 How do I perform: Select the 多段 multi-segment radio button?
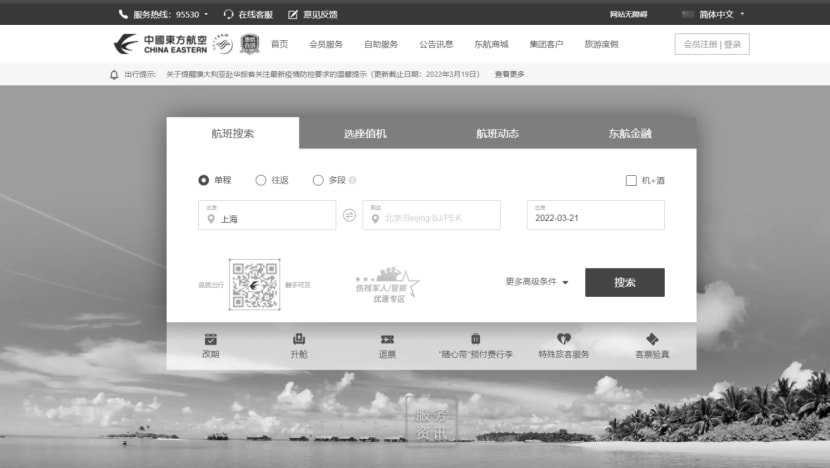pos(318,180)
